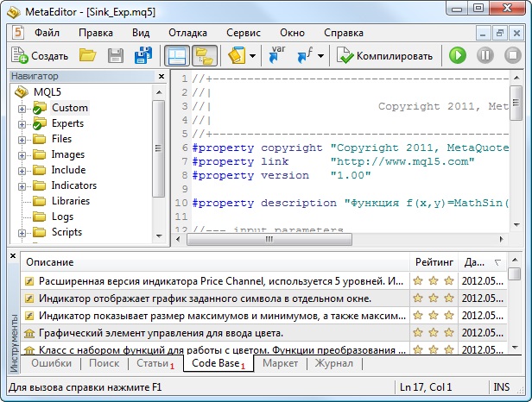Select the Logs folder

pyautogui.click(x=62, y=217)
